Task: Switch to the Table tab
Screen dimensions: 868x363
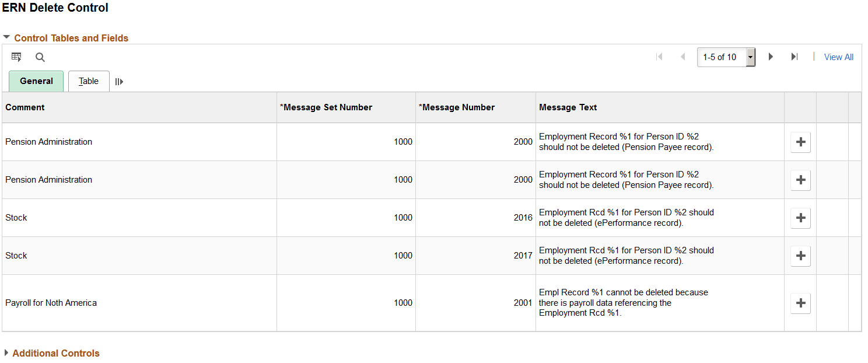Action: pyautogui.click(x=88, y=81)
